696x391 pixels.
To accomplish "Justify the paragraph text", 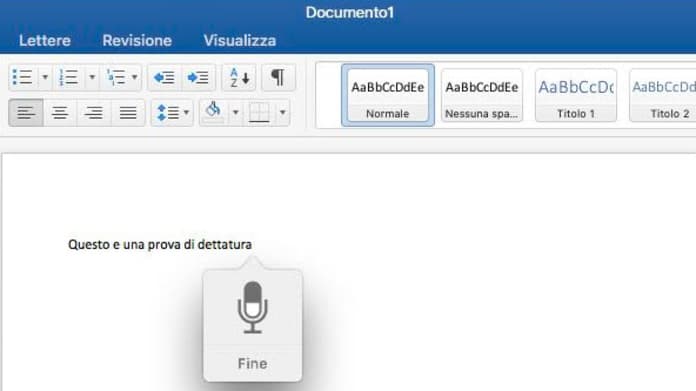I will tap(128, 112).
